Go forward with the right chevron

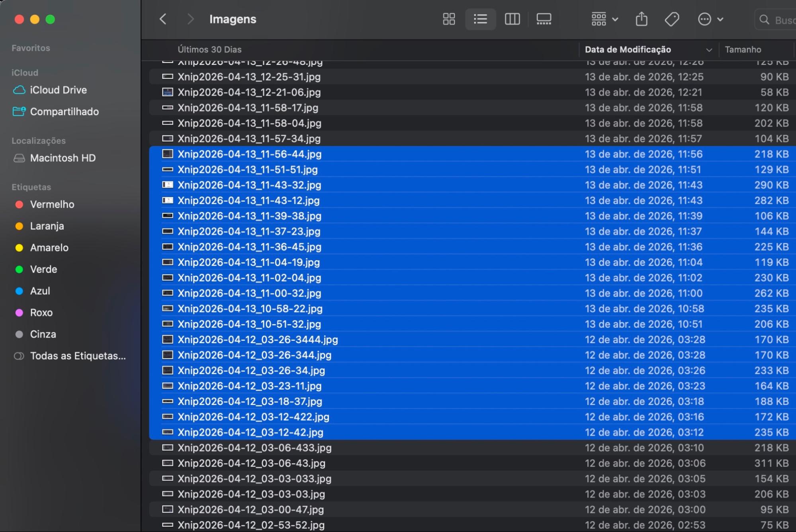point(190,19)
